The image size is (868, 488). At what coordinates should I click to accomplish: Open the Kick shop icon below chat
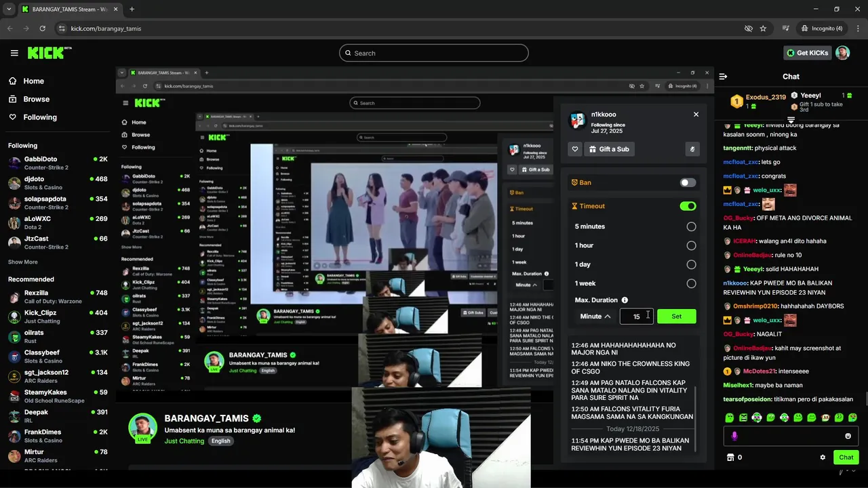[730, 457]
